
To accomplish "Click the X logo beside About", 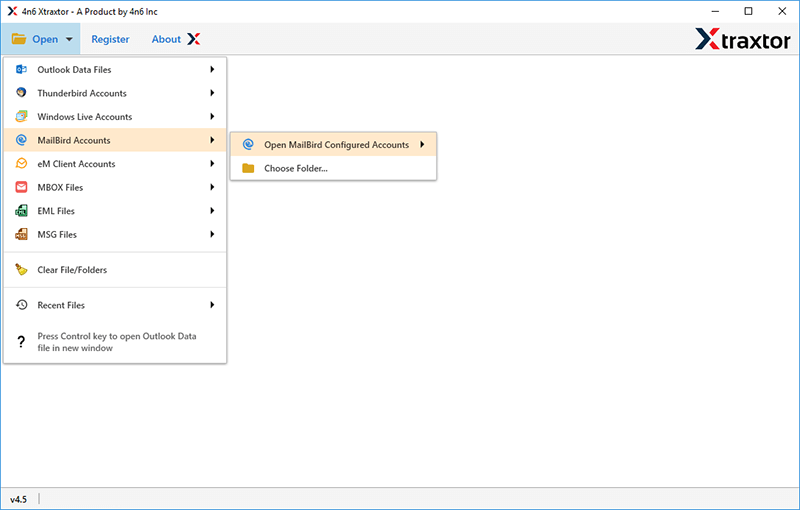I will coord(193,39).
